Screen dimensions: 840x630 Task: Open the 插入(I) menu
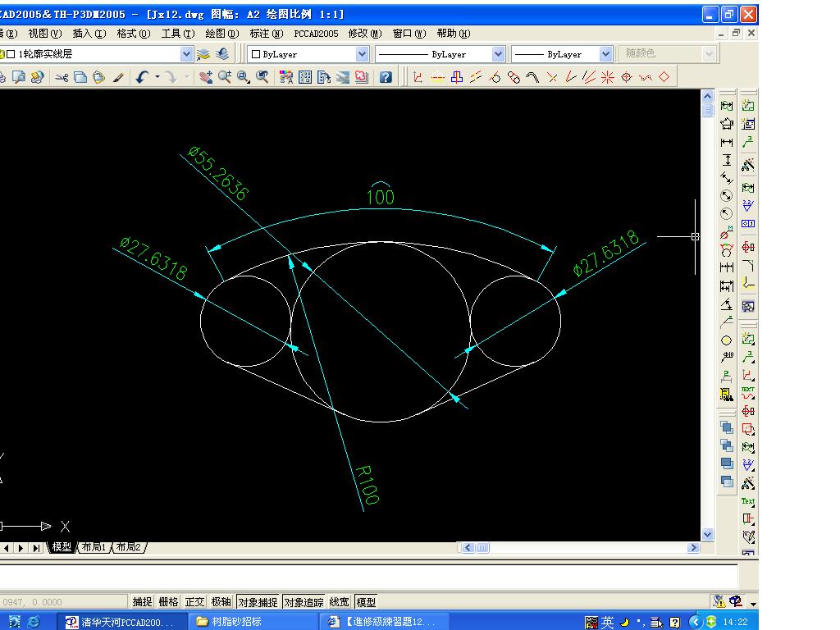tap(89, 33)
